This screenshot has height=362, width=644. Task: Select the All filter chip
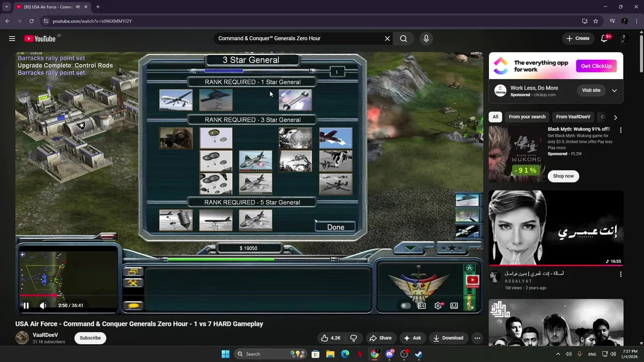click(495, 117)
